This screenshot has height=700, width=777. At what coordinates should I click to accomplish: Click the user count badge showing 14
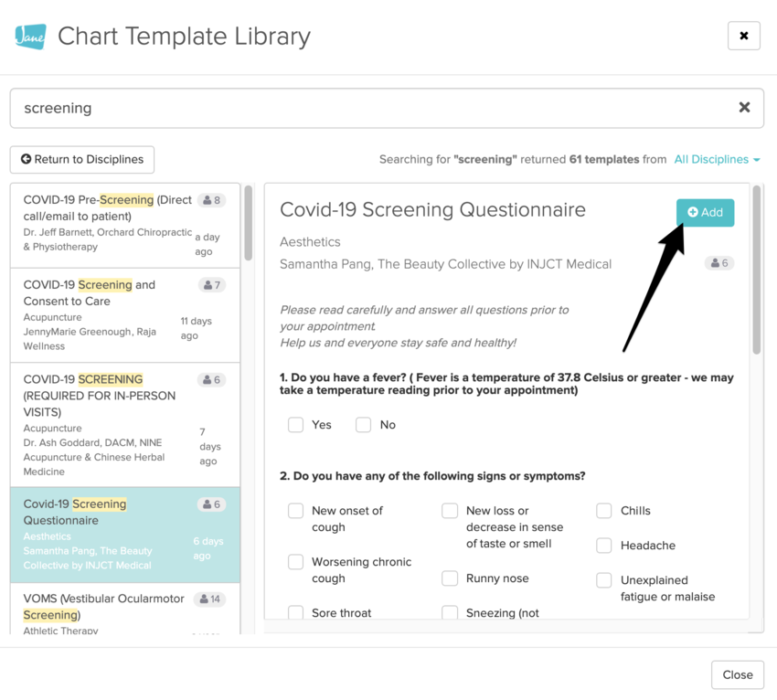click(x=209, y=599)
